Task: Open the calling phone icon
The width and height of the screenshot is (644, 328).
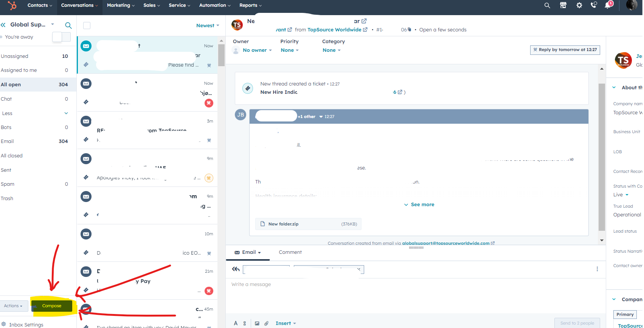Action: [594, 5]
